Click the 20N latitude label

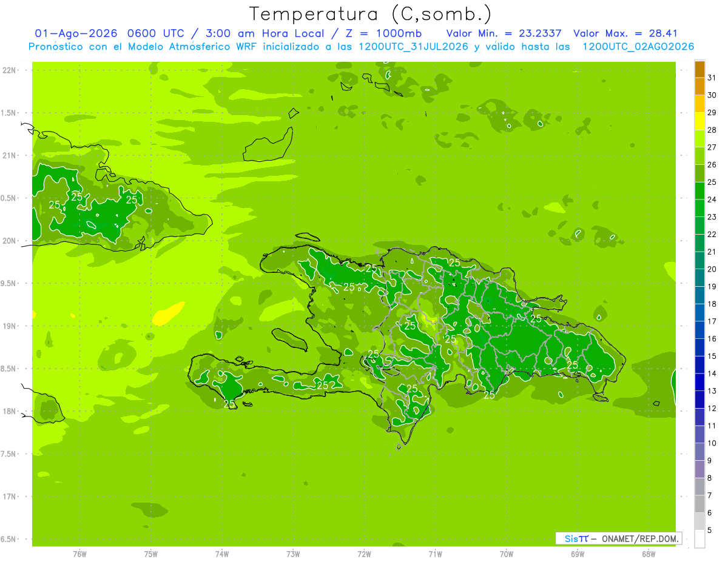tap(10, 241)
